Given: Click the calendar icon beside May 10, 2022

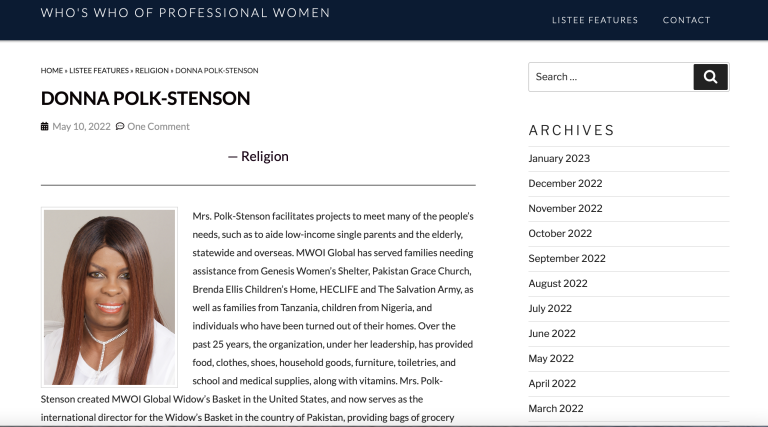Looking at the screenshot, I should [x=45, y=126].
